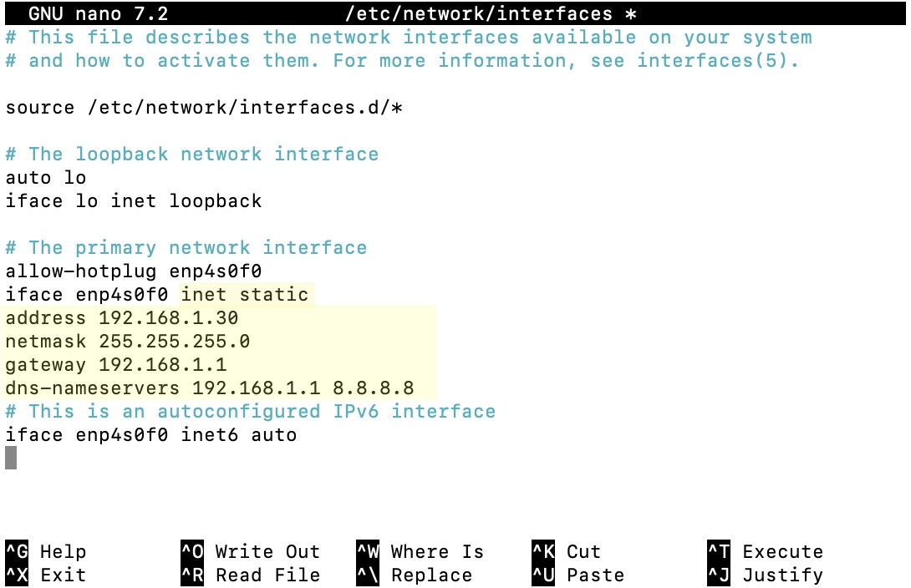Click the dns-nameservers line

pyautogui.click(x=210, y=388)
